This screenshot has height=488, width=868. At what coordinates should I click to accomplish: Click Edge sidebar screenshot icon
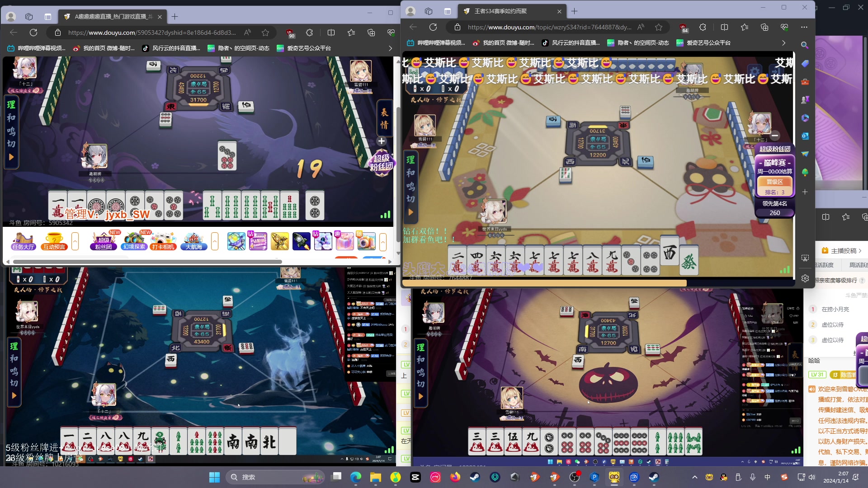805,258
